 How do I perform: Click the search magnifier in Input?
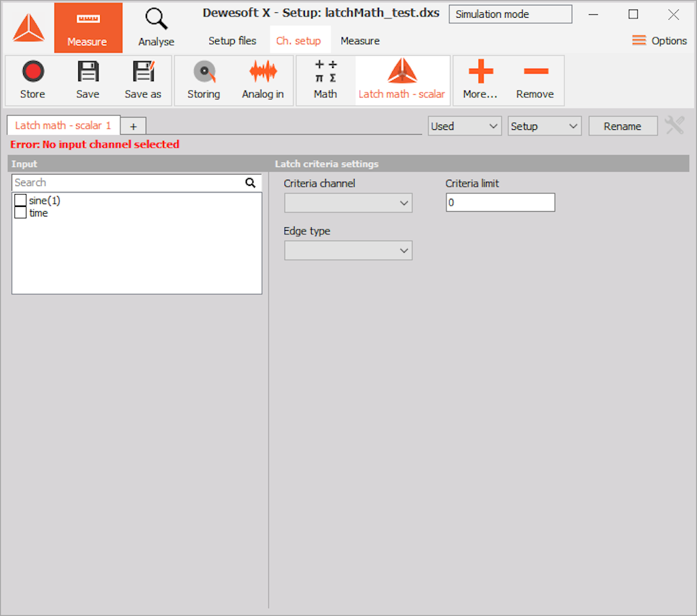coord(250,182)
